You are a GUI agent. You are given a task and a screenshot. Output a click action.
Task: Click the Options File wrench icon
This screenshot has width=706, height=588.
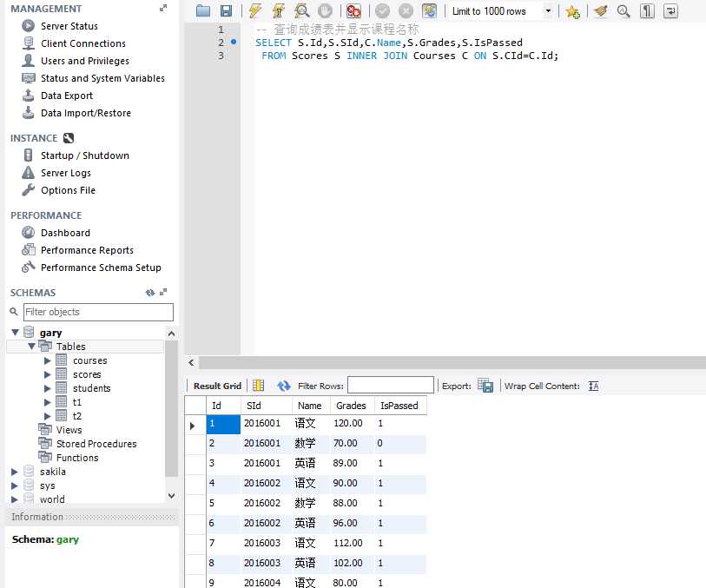[28, 190]
